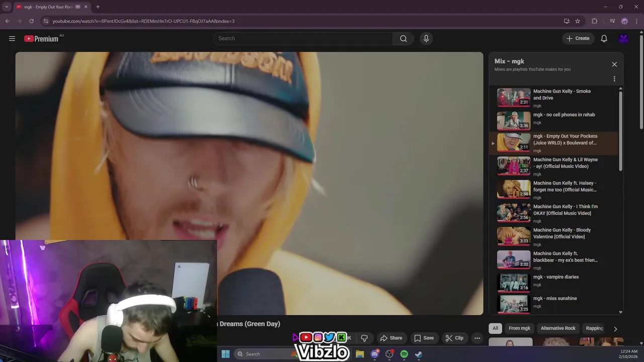Select the All filter chip
The height and width of the screenshot is (362, 644).
(x=495, y=328)
